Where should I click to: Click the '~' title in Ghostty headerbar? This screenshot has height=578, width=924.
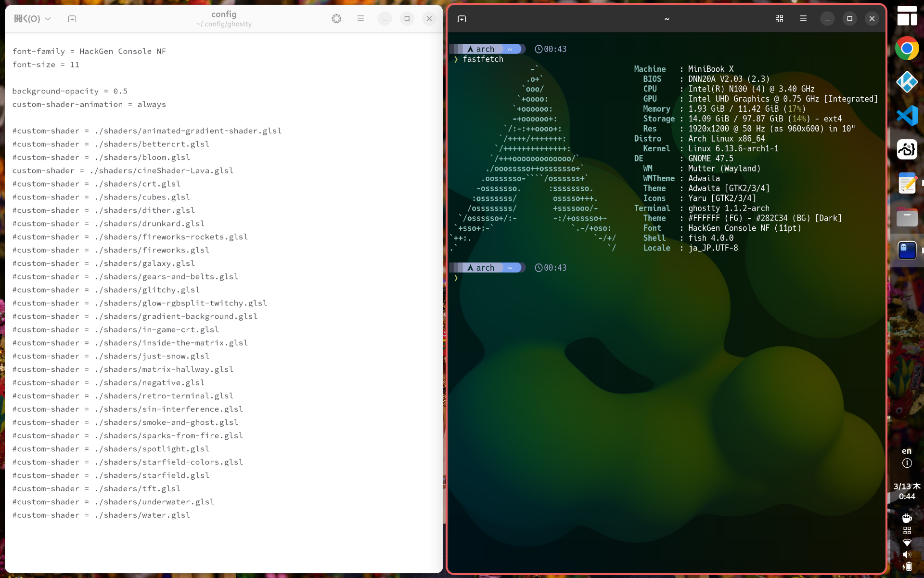click(667, 19)
